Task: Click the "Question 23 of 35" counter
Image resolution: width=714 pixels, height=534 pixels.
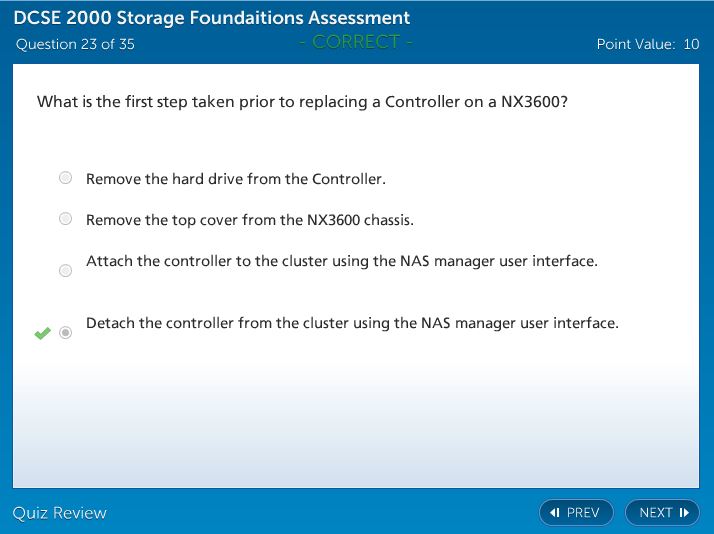Action: 75,44
